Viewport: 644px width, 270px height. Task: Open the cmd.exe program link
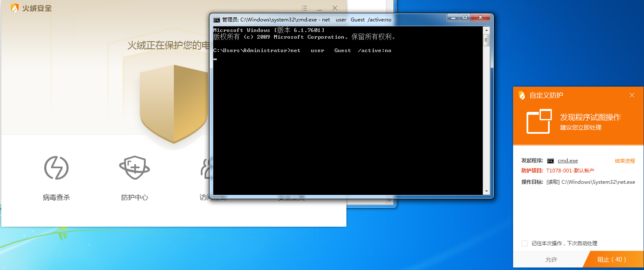point(568,161)
